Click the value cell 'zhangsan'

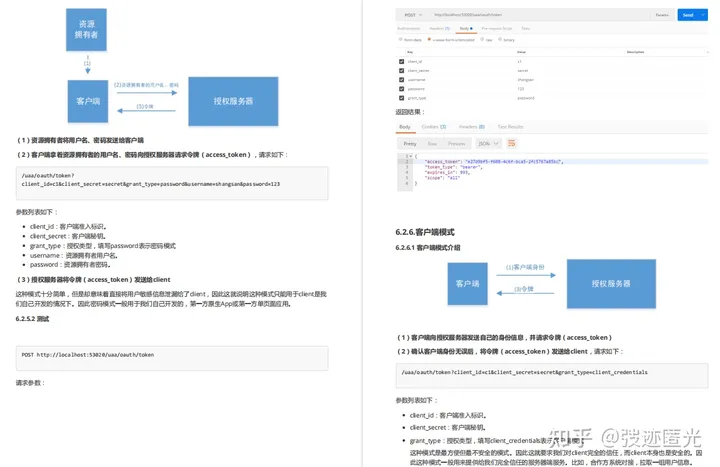tap(525, 80)
